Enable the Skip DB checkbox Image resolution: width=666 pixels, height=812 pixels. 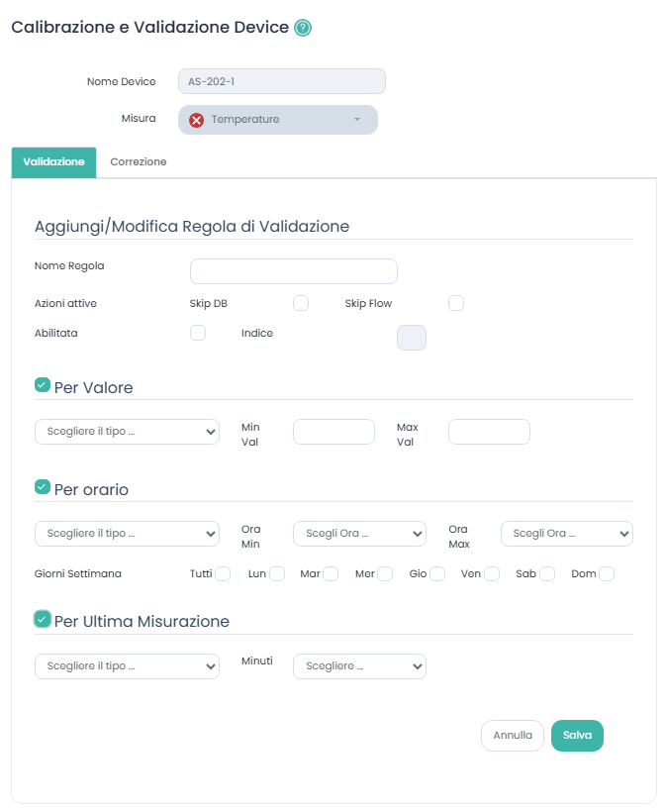click(301, 303)
